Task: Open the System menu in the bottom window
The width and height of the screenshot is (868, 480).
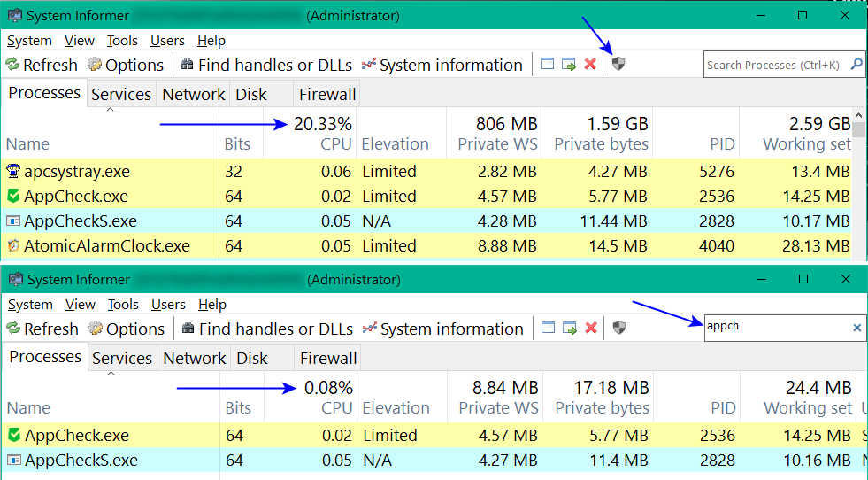Action: click(30, 305)
